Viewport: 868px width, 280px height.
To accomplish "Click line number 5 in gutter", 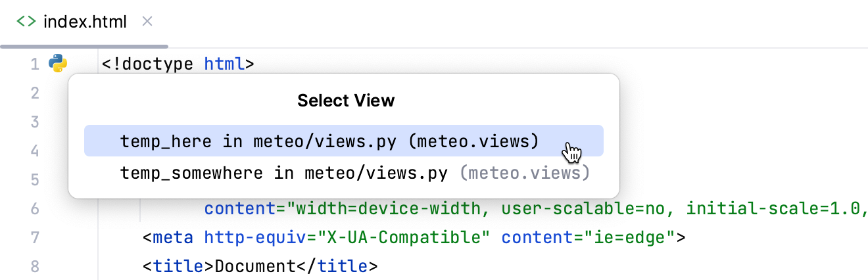I will 35,180.
